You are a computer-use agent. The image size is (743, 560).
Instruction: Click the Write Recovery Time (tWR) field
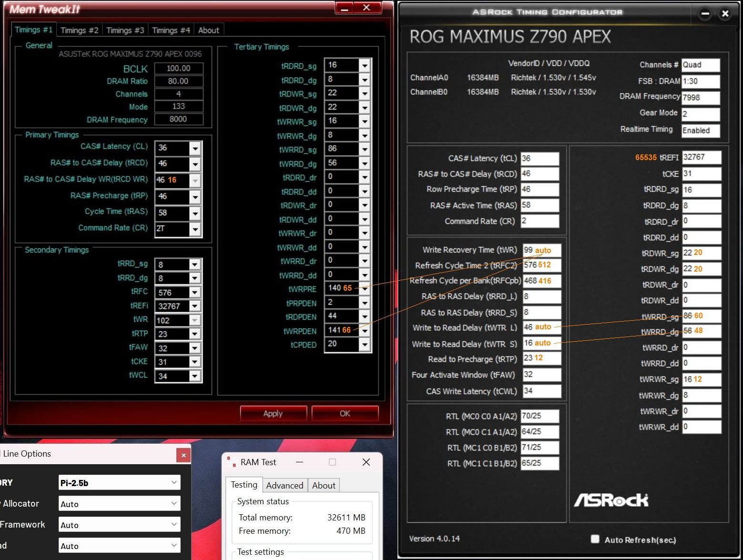(x=541, y=250)
